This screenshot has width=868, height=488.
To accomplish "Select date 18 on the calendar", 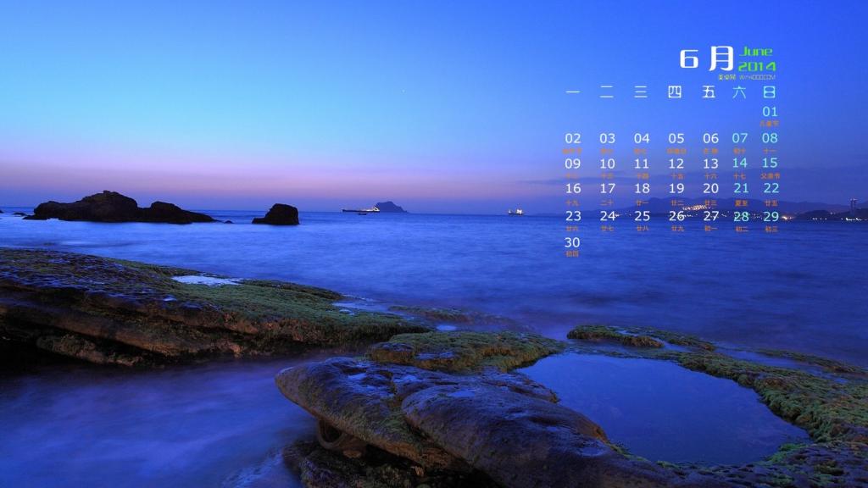I will click(x=642, y=189).
